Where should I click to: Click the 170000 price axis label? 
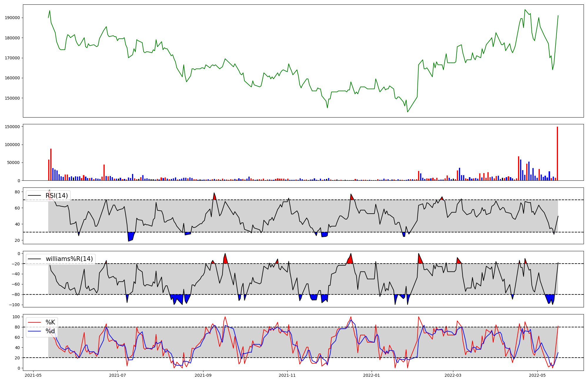pyautogui.click(x=12, y=58)
